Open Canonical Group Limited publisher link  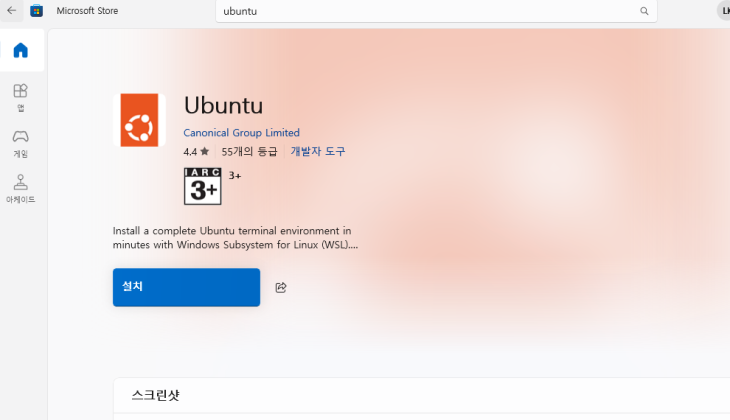tap(241, 133)
